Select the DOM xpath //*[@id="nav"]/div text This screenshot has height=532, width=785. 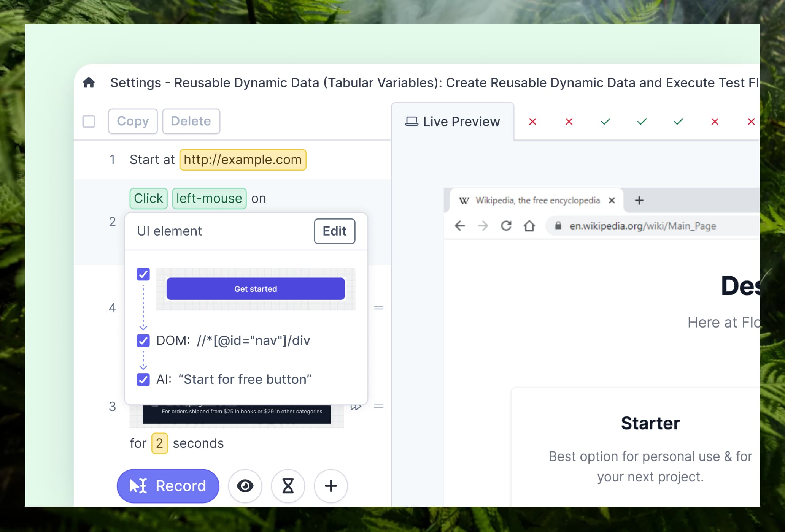click(x=253, y=340)
